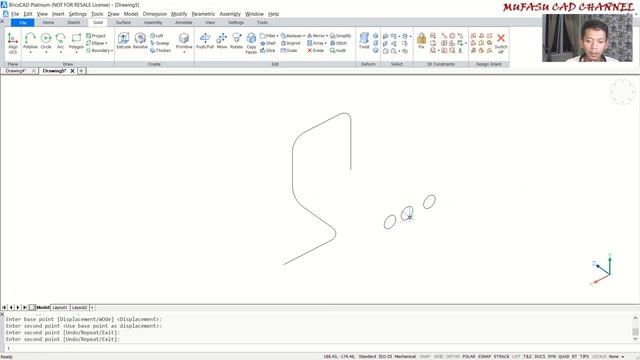This screenshot has width=640, height=360.
Task: Select the Polyline tool
Action: [30, 41]
